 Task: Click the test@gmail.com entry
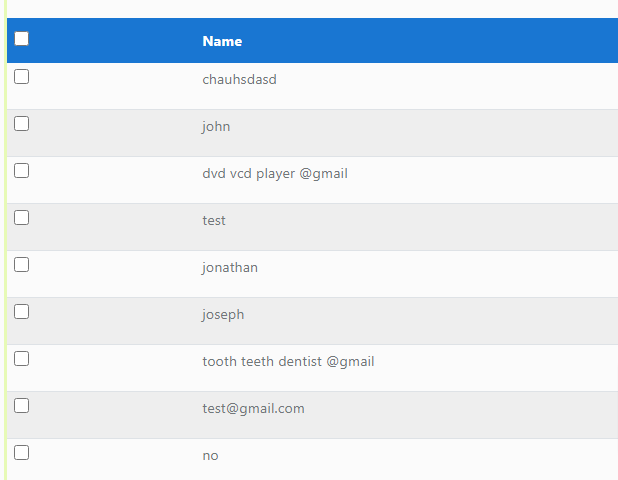253,409
